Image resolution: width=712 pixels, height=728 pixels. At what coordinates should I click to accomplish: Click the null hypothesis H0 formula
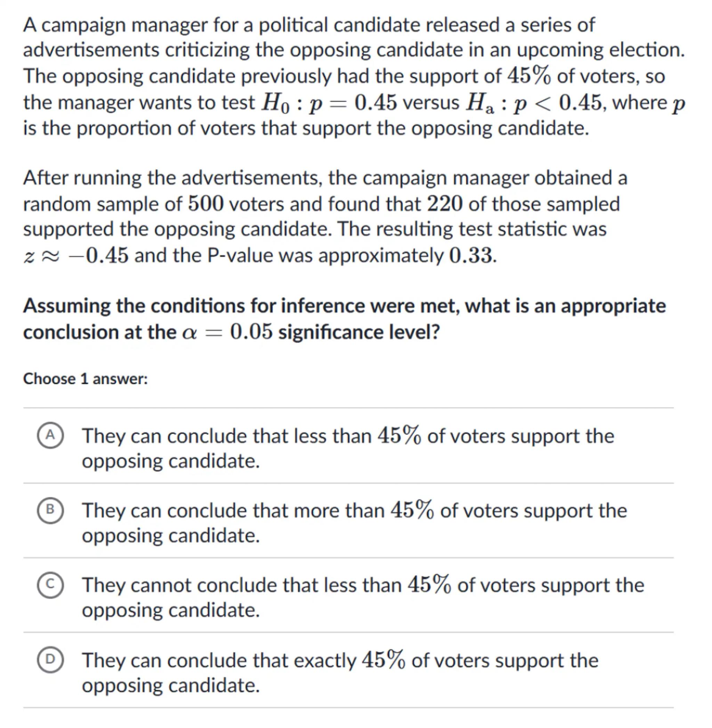(x=329, y=103)
